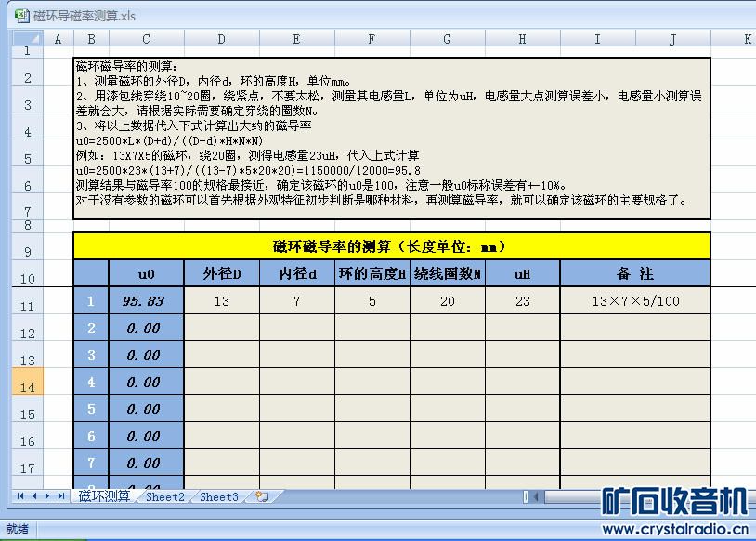
Task: Select column B header
Action: click(91, 39)
